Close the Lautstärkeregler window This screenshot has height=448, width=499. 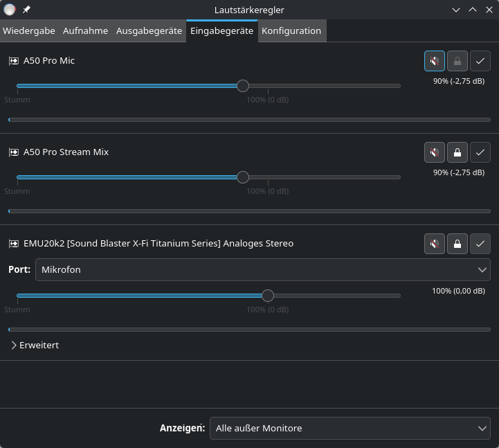pyautogui.click(x=489, y=10)
